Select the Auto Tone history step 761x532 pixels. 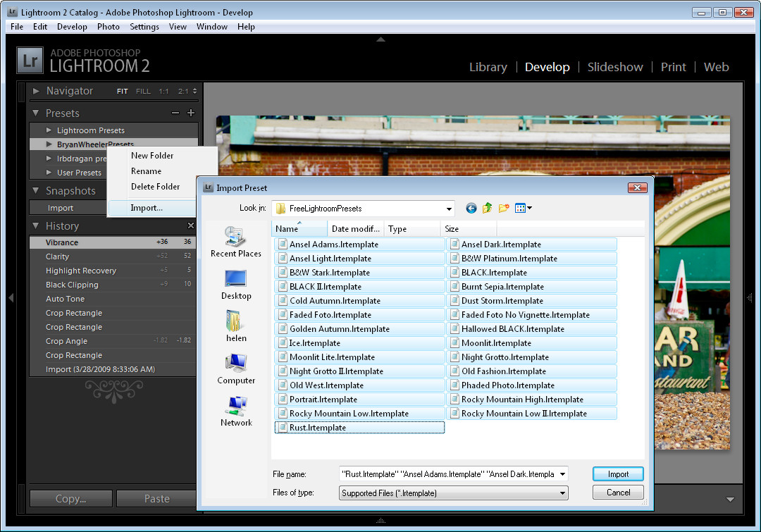click(x=113, y=299)
